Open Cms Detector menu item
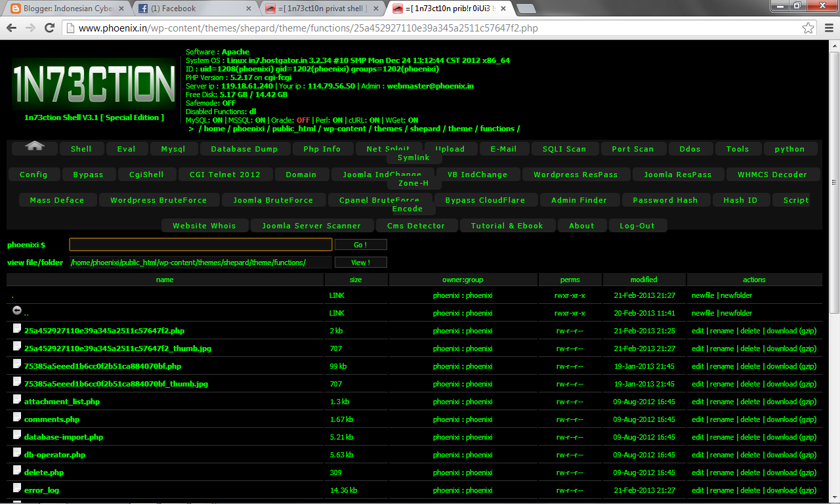Image resolution: width=840 pixels, height=504 pixels. [x=416, y=226]
